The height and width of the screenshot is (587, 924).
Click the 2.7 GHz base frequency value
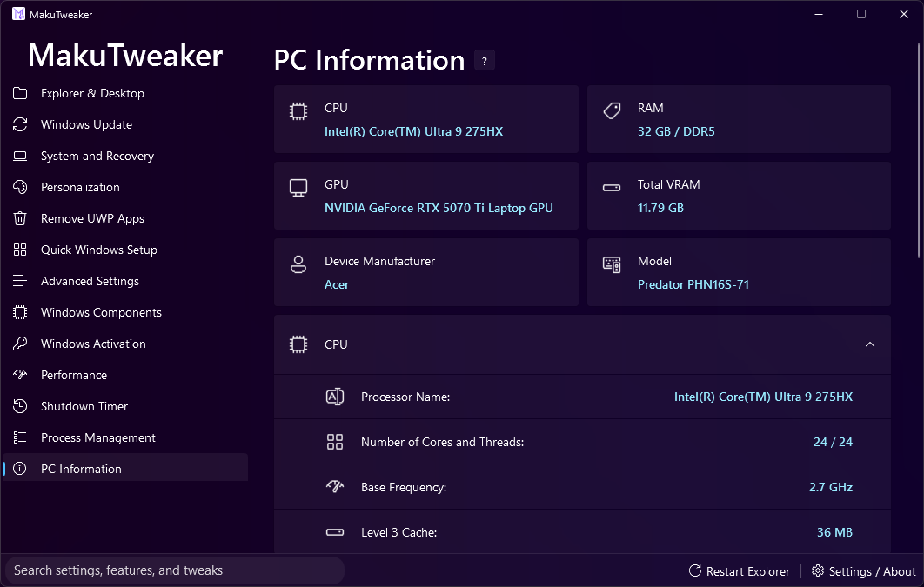point(831,487)
